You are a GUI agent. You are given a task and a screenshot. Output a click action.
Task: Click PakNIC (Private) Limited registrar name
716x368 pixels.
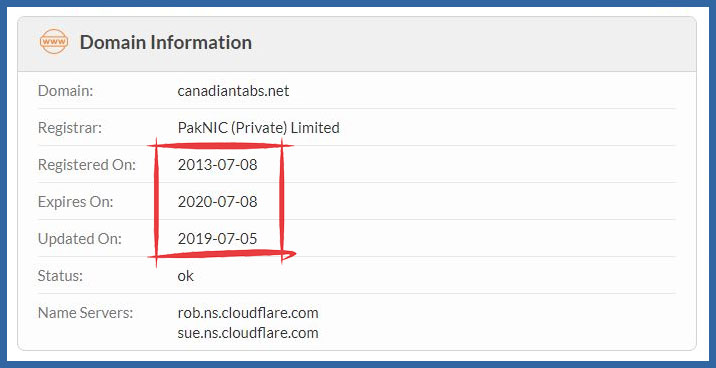258,128
